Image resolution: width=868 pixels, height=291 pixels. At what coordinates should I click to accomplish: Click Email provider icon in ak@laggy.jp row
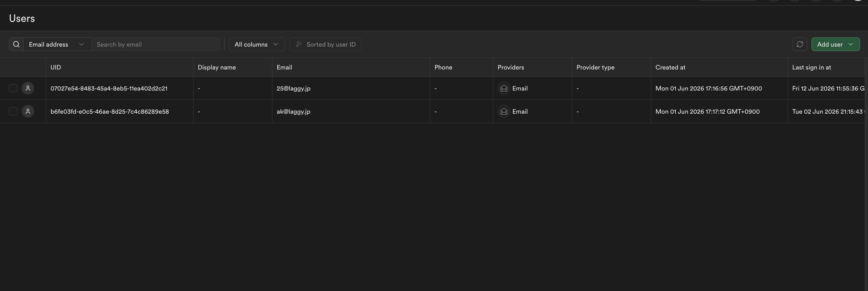click(504, 111)
